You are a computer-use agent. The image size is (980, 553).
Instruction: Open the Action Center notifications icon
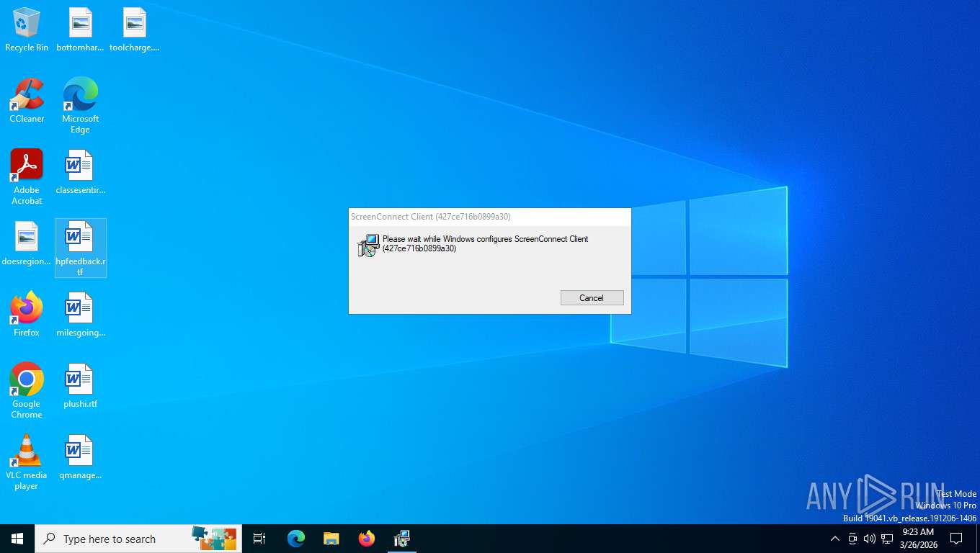click(x=956, y=539)
